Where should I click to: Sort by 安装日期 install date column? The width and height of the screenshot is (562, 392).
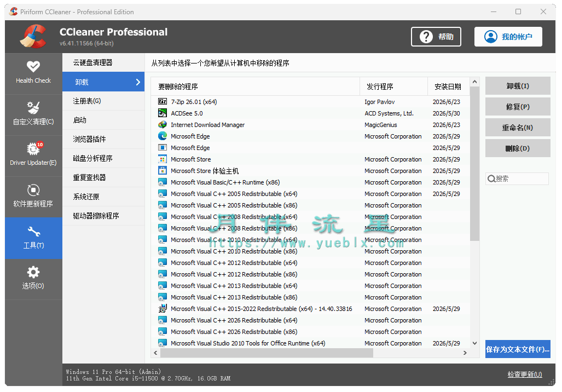coord(448,87)
